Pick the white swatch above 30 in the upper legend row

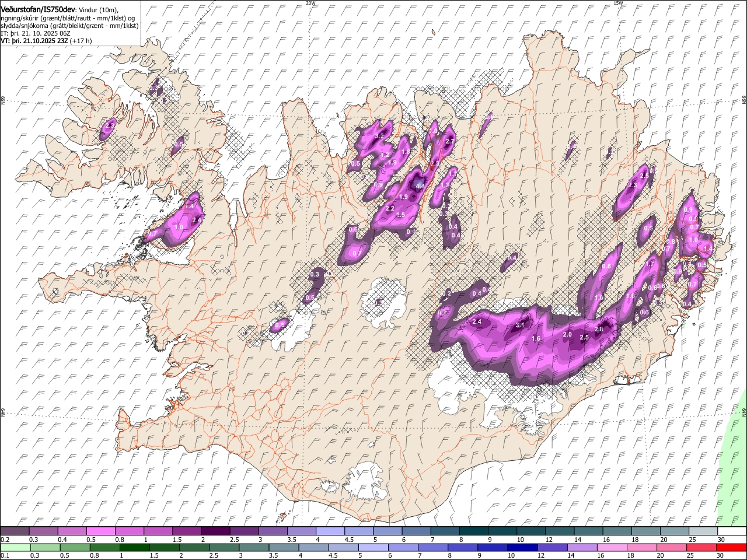coord(731,531)
